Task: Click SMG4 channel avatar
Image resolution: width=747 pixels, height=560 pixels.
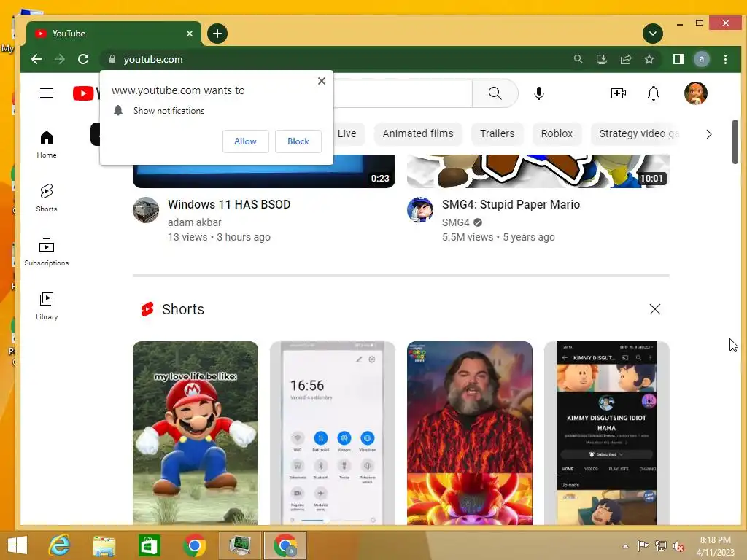Action: point(420,210)
